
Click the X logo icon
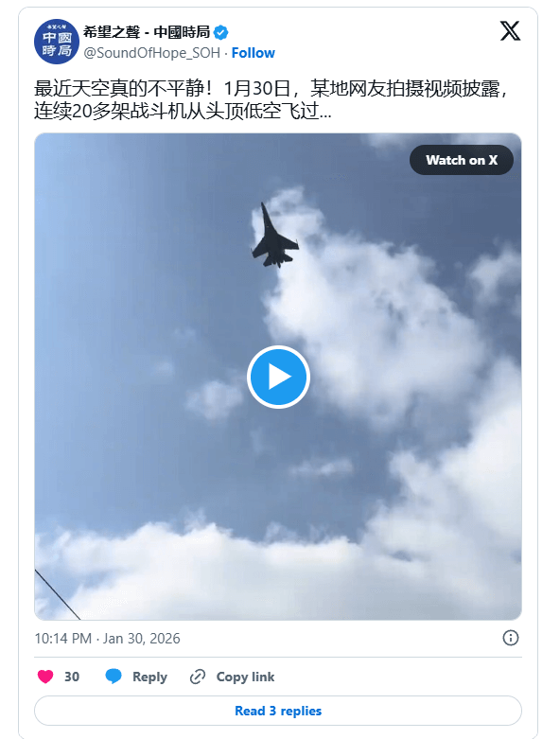(510, 31)
